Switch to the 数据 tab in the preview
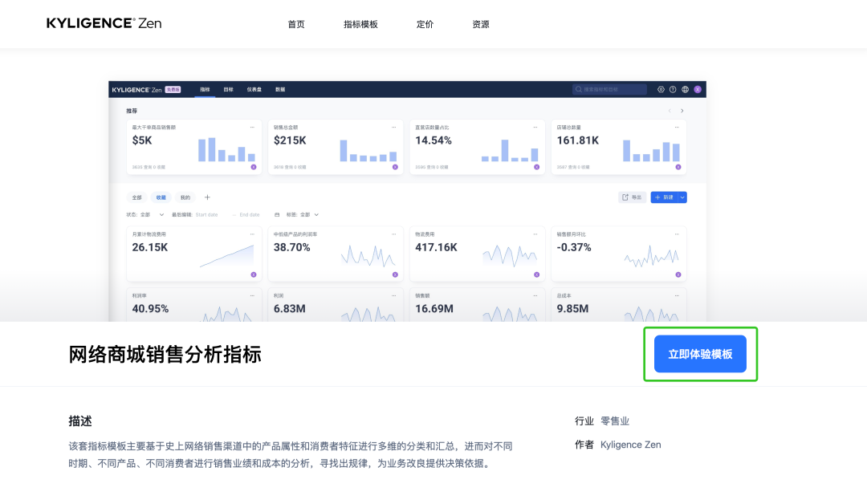 [280, 90]
